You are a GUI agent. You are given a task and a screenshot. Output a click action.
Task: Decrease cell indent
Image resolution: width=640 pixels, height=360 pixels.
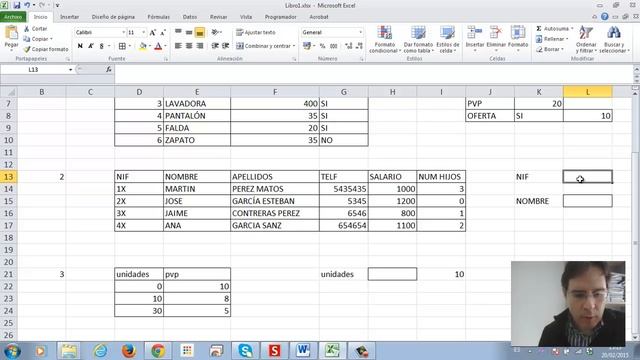(215, 46)
